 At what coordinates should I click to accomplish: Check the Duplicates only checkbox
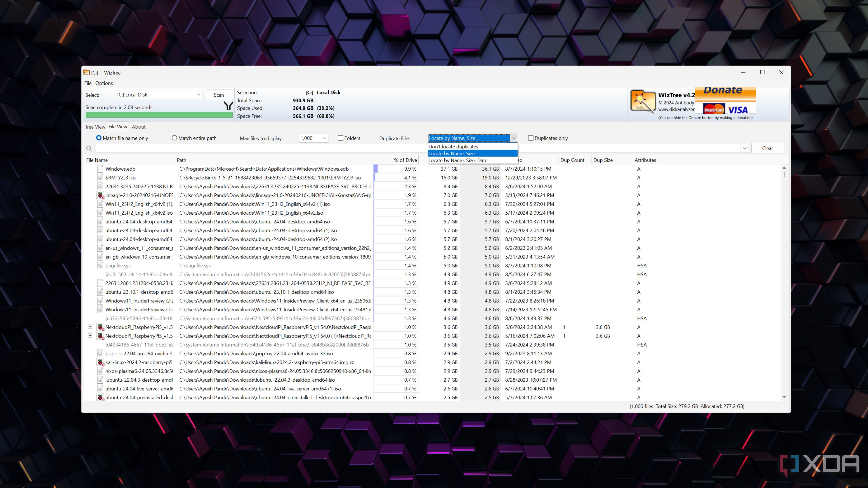pos(531,138)
